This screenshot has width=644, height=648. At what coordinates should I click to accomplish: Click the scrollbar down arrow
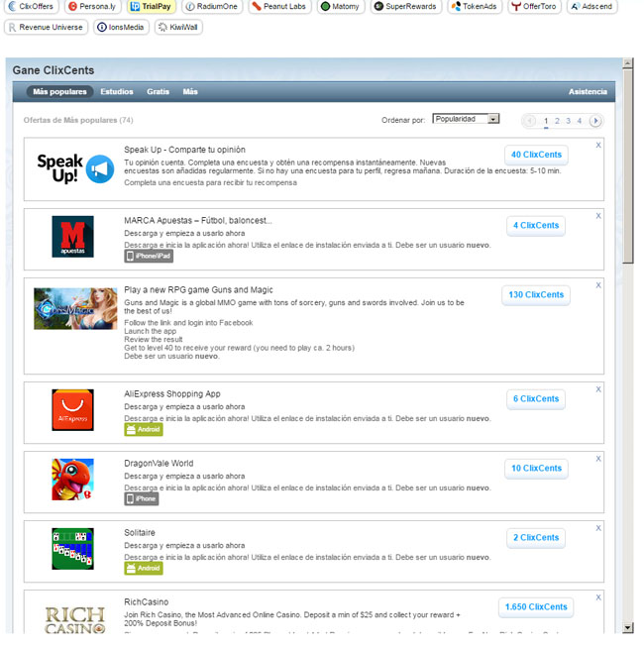pyautogui.click(x=628, y=628)
